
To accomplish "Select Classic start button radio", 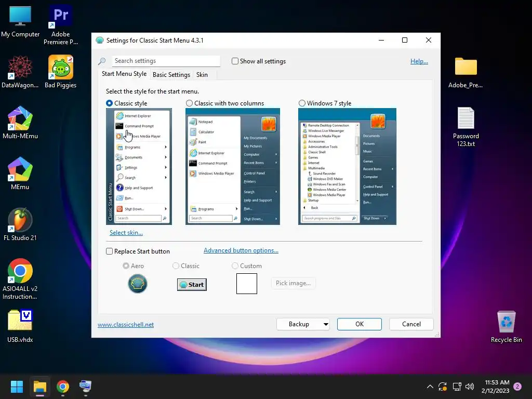I will tap(176, 266).
